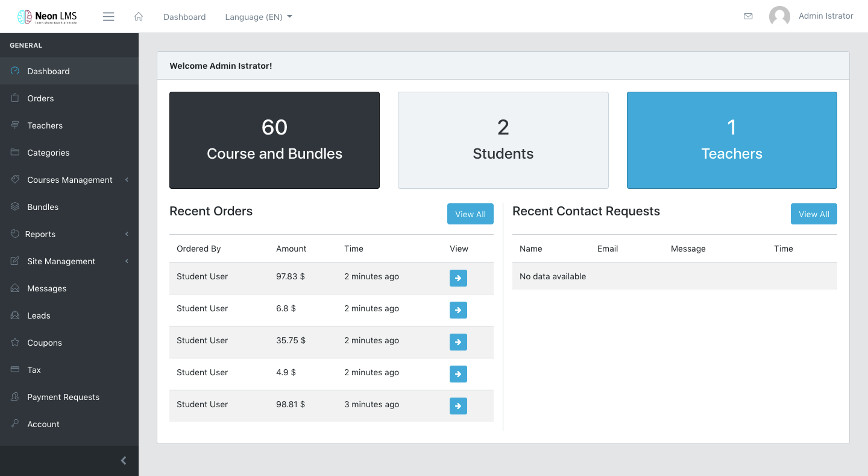Image resolution: width=868 pixels, height=476 pixels.
Task: Click the Payment Requests sidebar icon
Action: click(x=15, y=397)
